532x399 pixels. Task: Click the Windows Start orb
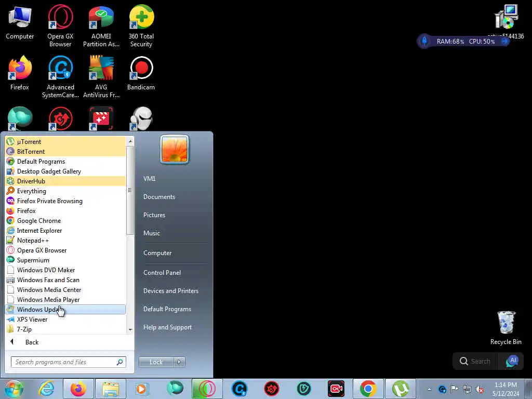(x=14, y=389)
